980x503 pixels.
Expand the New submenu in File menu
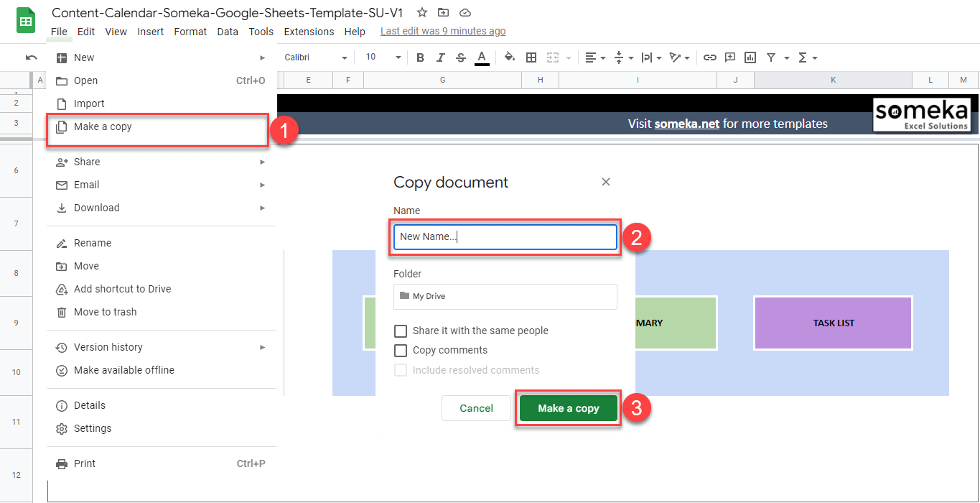pyautogui.click(x=162, y=57)
